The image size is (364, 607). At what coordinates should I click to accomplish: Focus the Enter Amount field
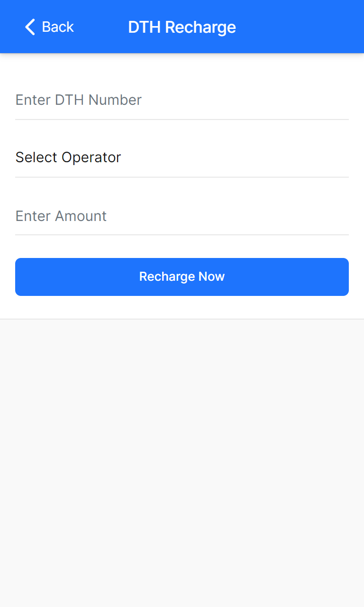[182, 216]
